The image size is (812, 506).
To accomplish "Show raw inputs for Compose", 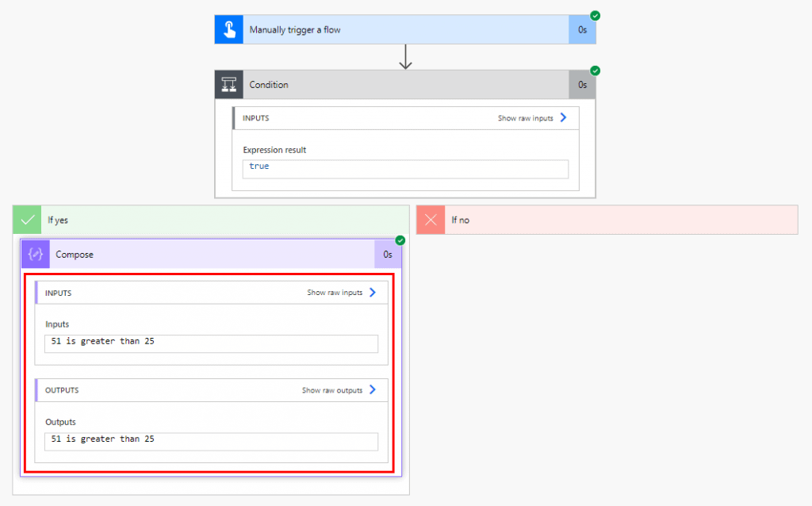I will (x=335, y=293).
